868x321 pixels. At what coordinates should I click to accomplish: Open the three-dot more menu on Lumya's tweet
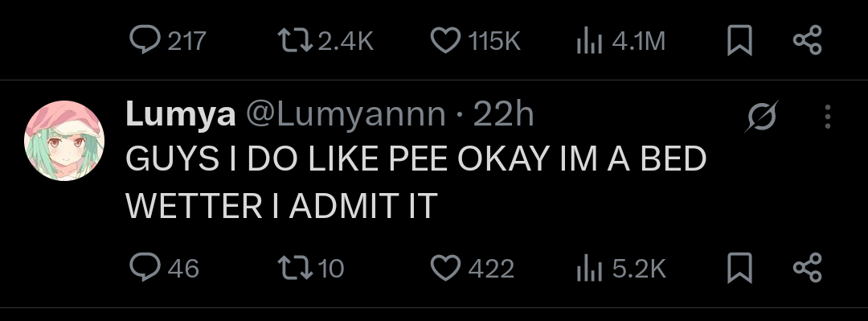pos(828,117)
